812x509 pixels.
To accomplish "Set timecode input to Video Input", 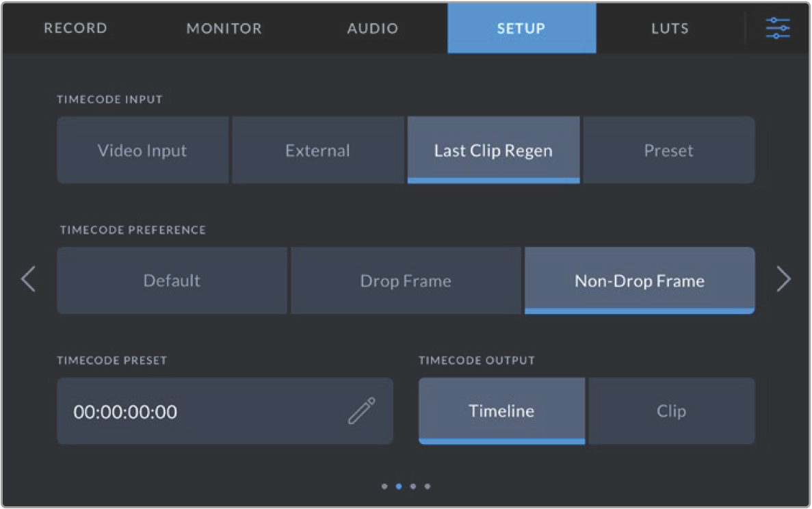I will pos(142,151).
